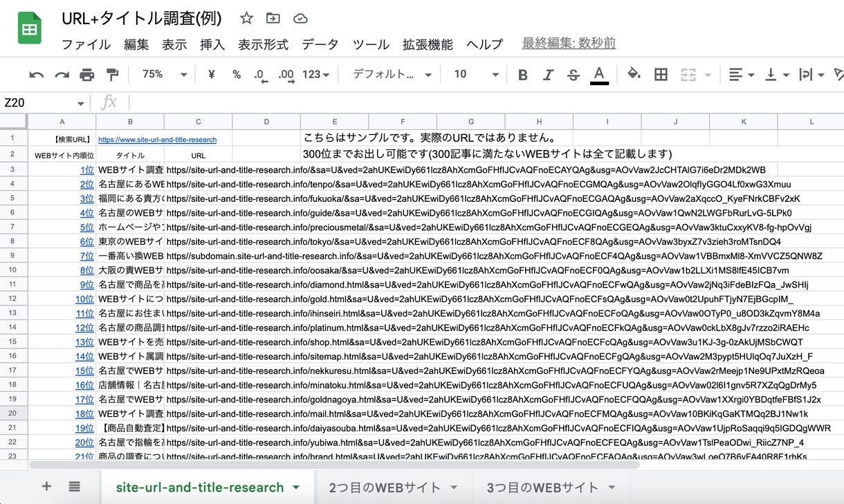The height and width of the screenshot is (504, 844).
Task: Select cell 【検索URL】
Action: click(x=62, y=140)
